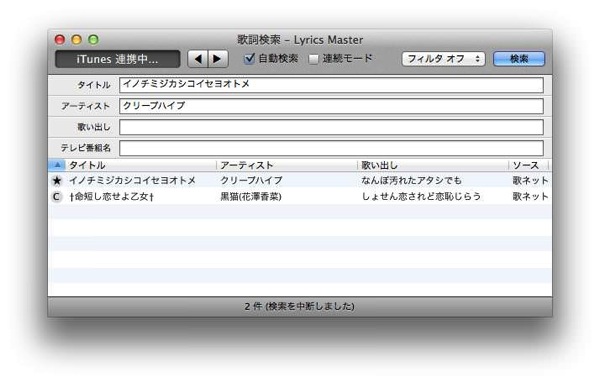The width and height of the screenshot is (600, 383).
Task: Click the iTunes 連携中... button
Action: coord(117,59)
